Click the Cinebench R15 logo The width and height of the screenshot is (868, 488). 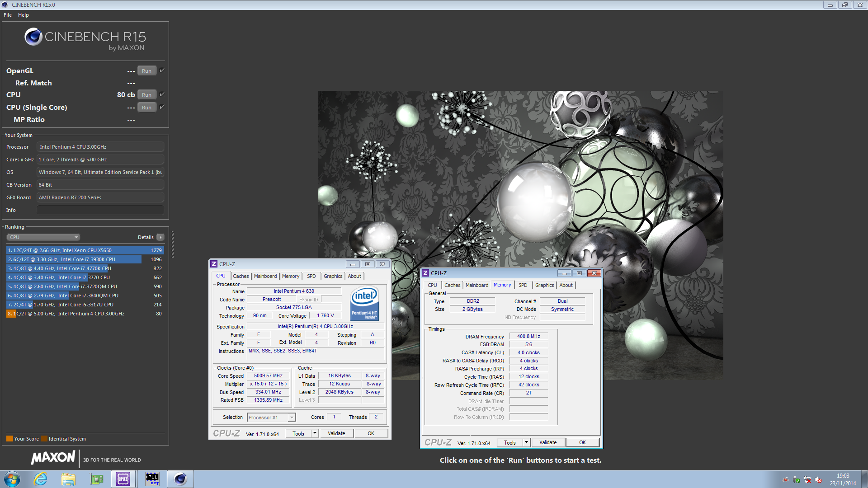[x=85, y=39]
